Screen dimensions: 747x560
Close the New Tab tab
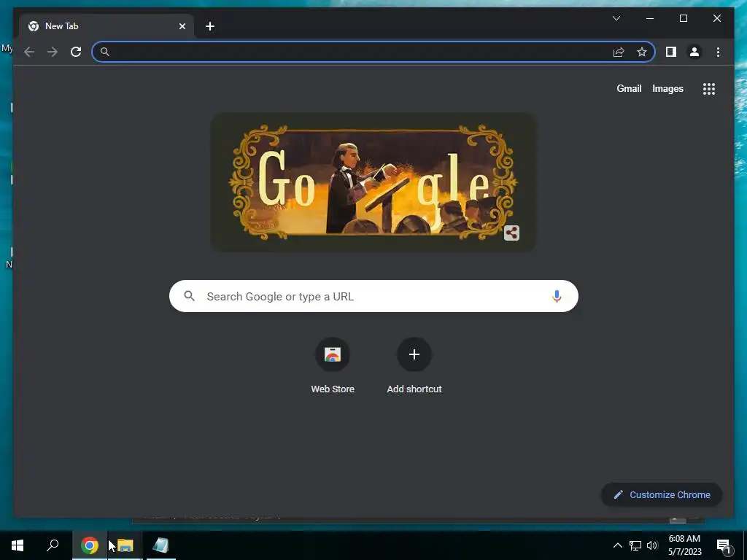182,26
